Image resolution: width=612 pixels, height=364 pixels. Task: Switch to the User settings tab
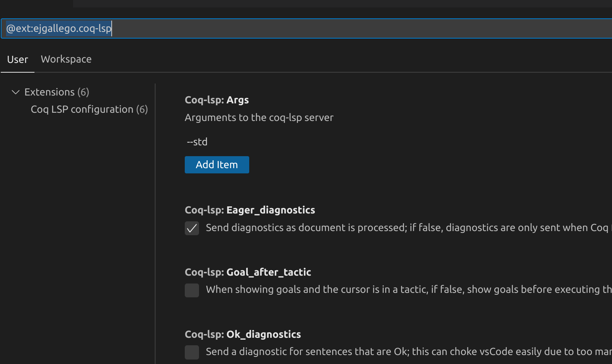[x=18, y=60]
